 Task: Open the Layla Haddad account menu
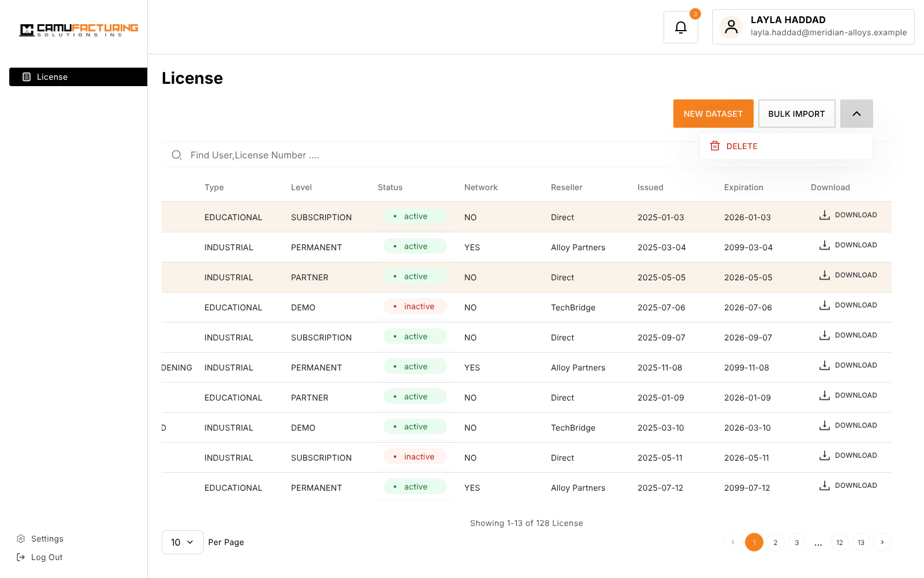[813, 27]
